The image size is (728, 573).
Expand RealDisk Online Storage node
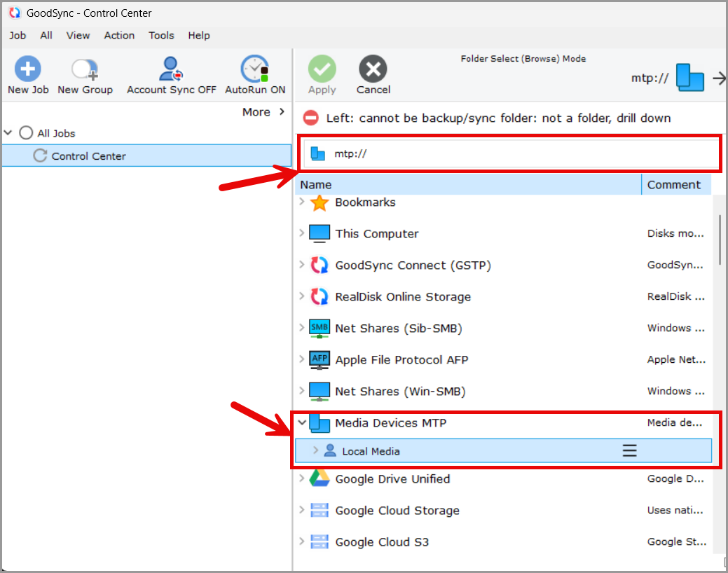[x=302, y=296]
